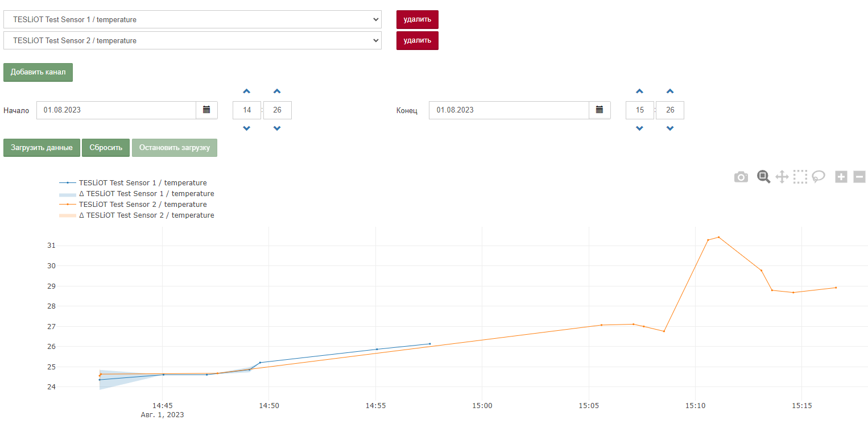The width and height of the screenshot is (868, 424).
Task: Click the 14:45 x-axis tick label
Action: click(162, 406)
